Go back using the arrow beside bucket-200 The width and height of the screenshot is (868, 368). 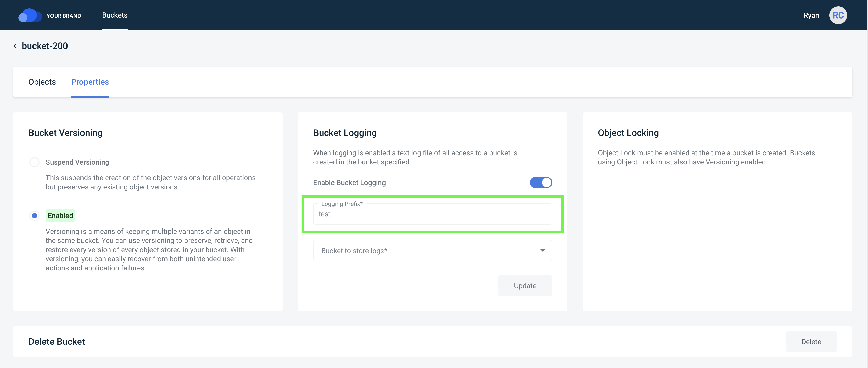(x=15, y=46)
